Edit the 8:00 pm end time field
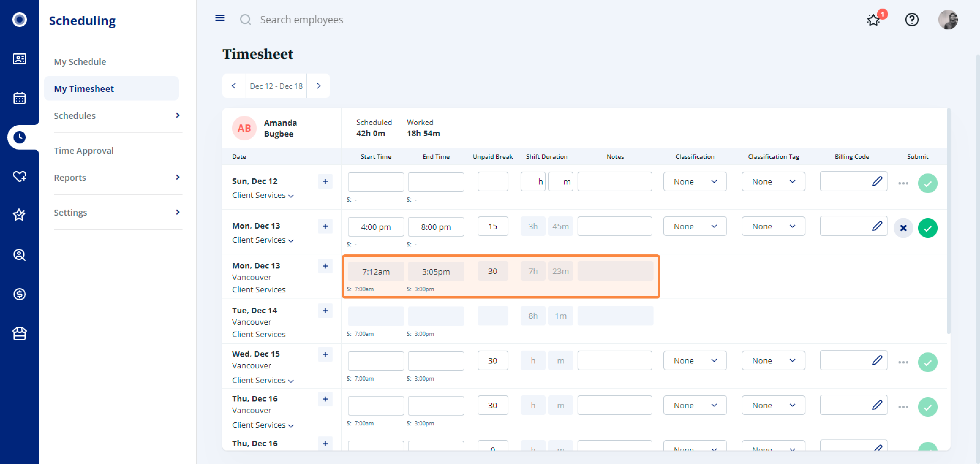 436,227
